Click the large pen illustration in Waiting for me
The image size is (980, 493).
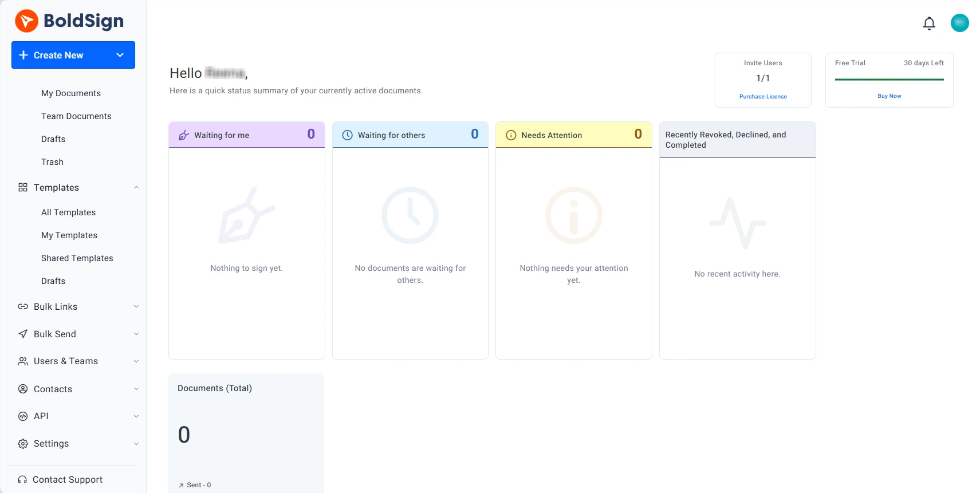[247, 215]
